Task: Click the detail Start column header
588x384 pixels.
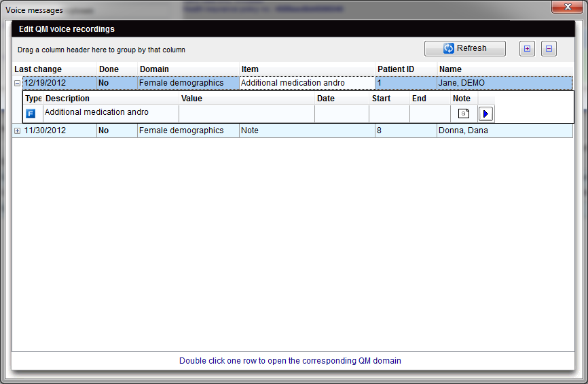Action: (389, 99)
